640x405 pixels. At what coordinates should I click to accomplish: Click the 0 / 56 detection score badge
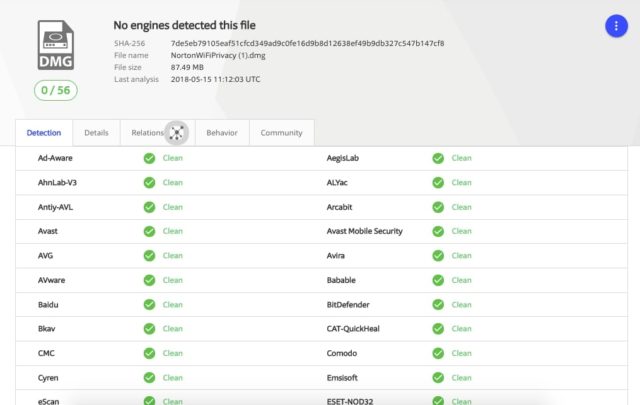56,90
